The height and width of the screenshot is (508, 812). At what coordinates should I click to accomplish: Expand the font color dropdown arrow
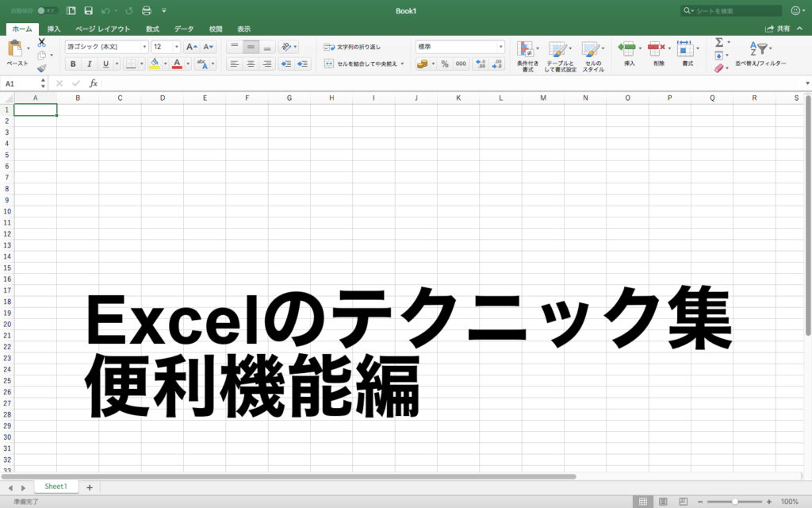point(187,63)
